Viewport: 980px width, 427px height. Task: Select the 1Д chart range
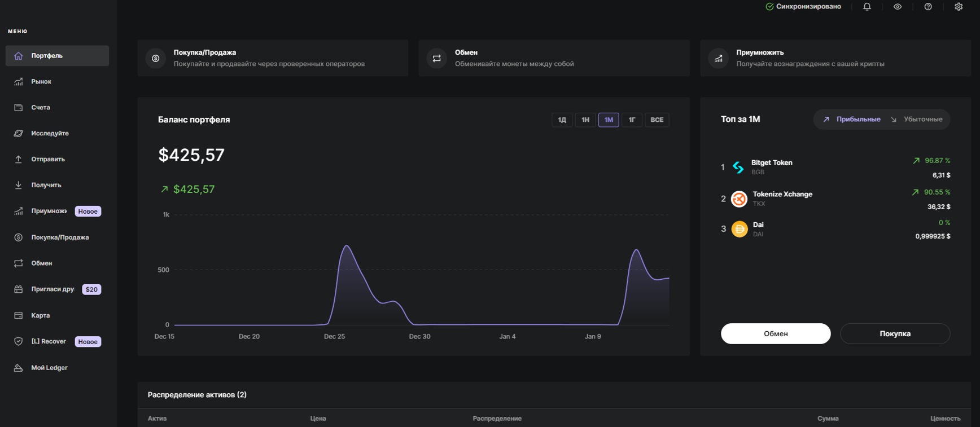(x=562, y=120)
